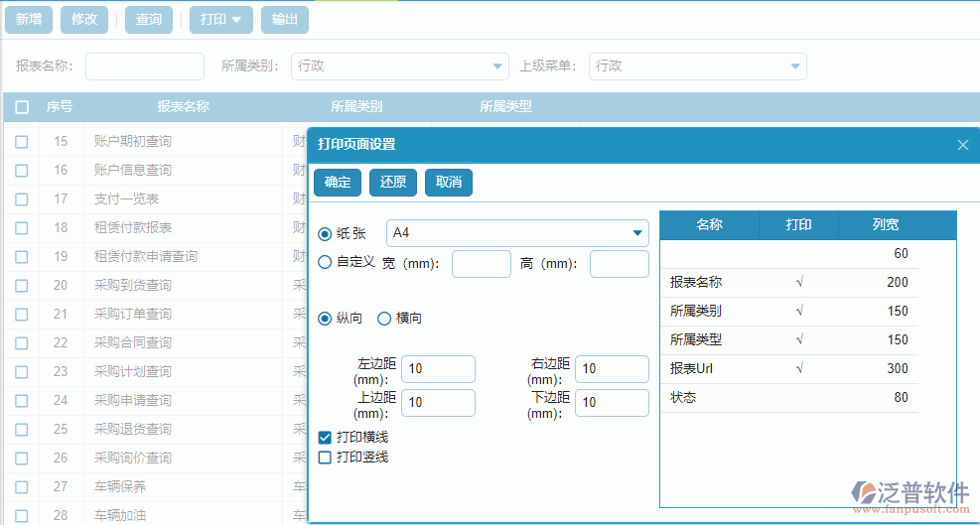Viewport: 980px width, 525px height.
Task: Enable the 打印竖线 checkbox
Action: [x=325, y=458]
